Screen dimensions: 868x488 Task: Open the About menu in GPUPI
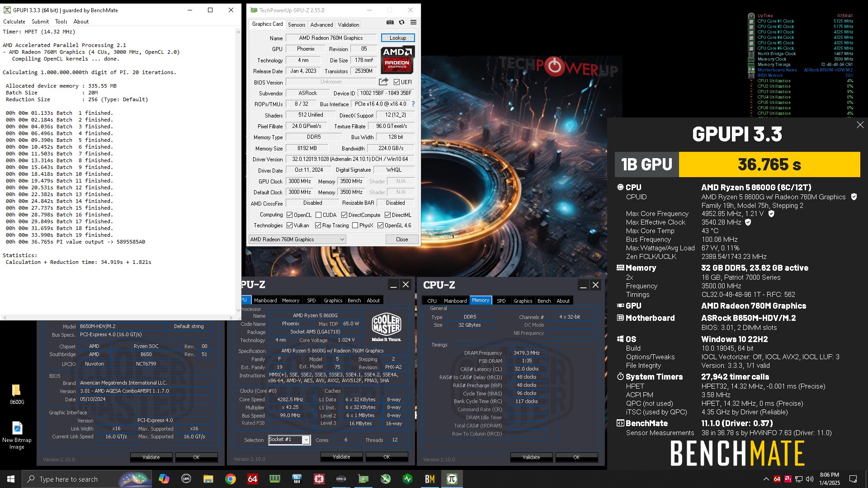(81, 21)
